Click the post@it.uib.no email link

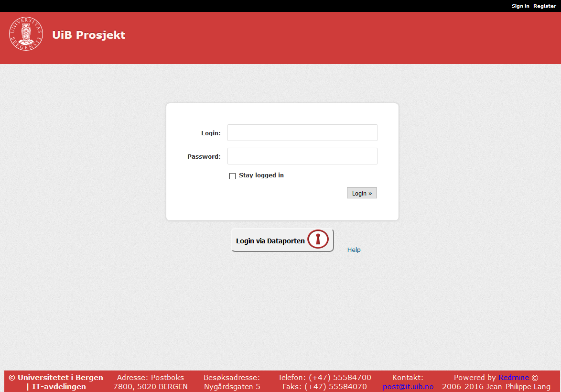[408, 387]
